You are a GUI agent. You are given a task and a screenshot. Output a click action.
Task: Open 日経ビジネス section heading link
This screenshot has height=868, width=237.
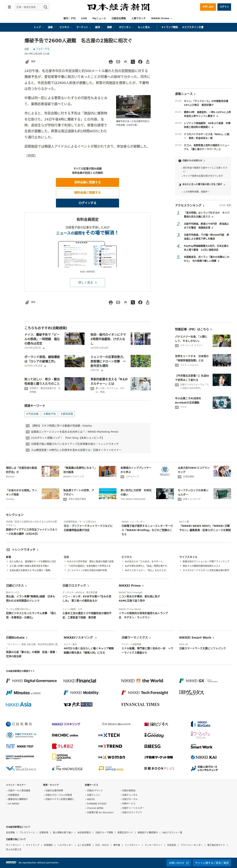16,585
